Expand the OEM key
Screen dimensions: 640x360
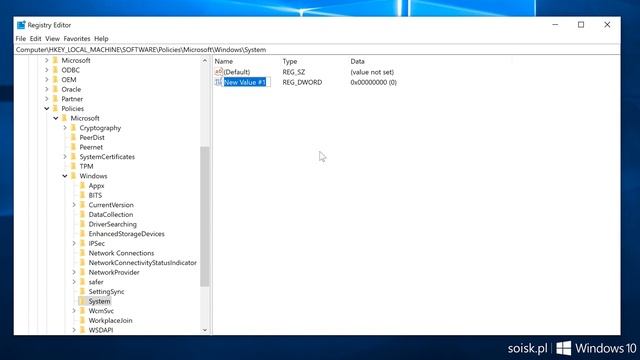pos(47,80)
